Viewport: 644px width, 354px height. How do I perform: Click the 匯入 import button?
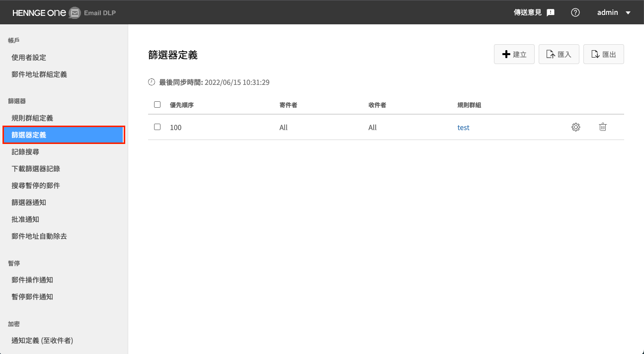[559, 54]
